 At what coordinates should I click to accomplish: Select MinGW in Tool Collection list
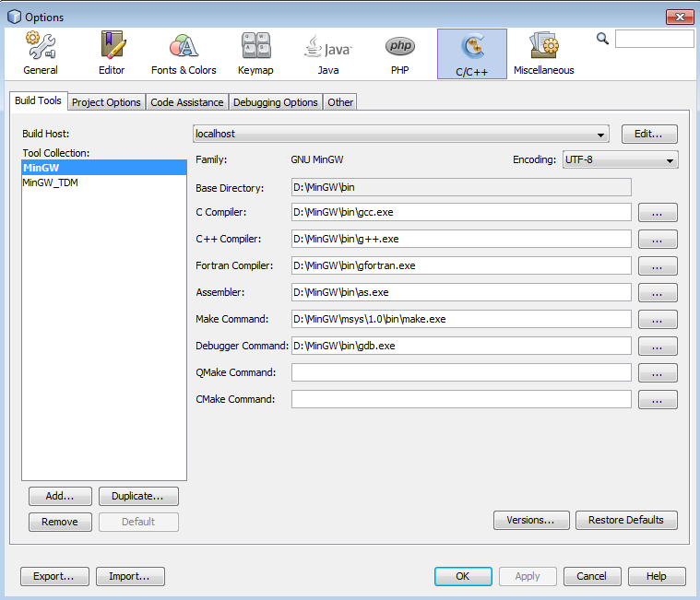point(104,168)
